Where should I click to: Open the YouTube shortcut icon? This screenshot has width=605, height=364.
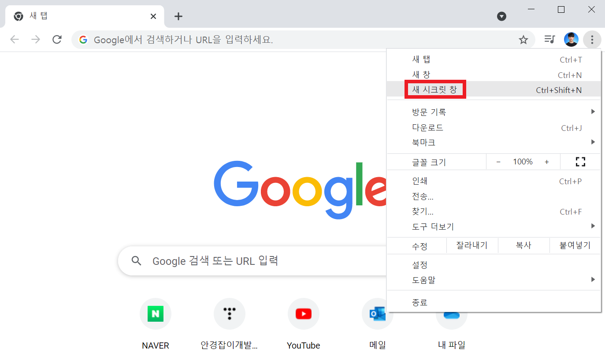[x=303, y=314]
